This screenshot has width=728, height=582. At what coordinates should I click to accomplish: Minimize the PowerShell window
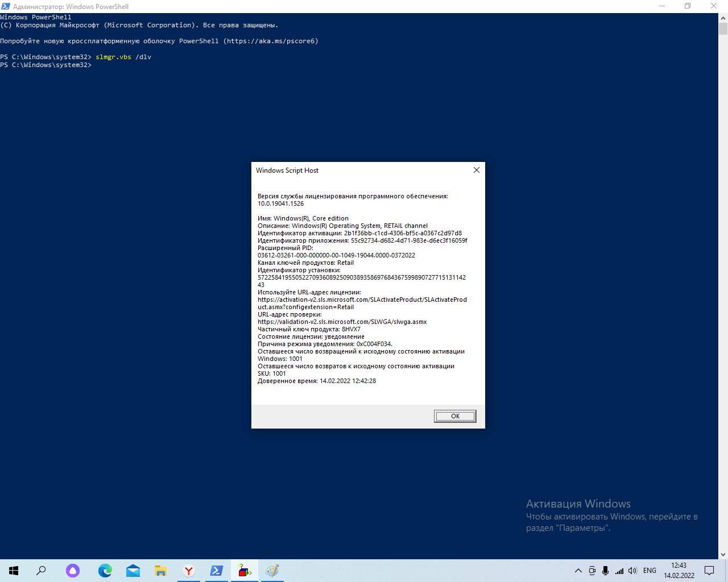coord(662,6)
